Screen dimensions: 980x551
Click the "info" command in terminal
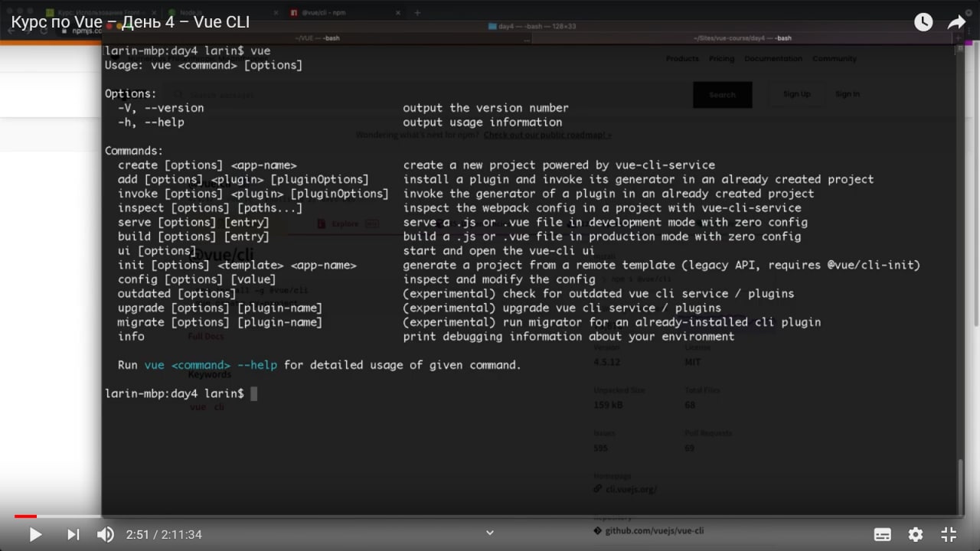(131, 337)
